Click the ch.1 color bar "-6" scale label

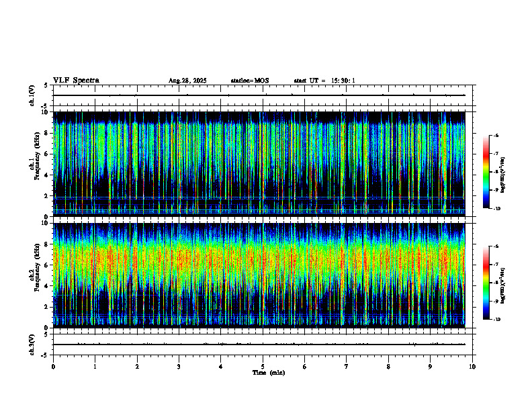(496, 135)
